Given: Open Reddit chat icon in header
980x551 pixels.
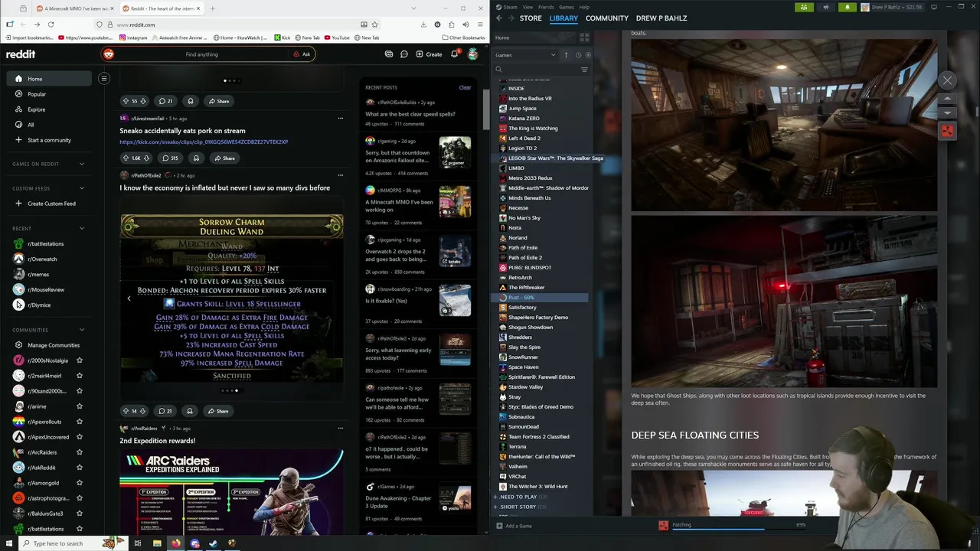Looking at the screenshot, I should (404, 54).
